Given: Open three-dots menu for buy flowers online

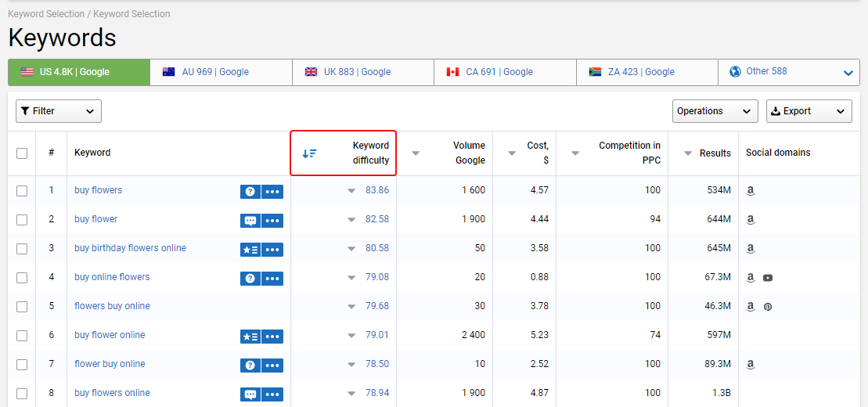Looking at the screenshot, I should coord(272,394).
